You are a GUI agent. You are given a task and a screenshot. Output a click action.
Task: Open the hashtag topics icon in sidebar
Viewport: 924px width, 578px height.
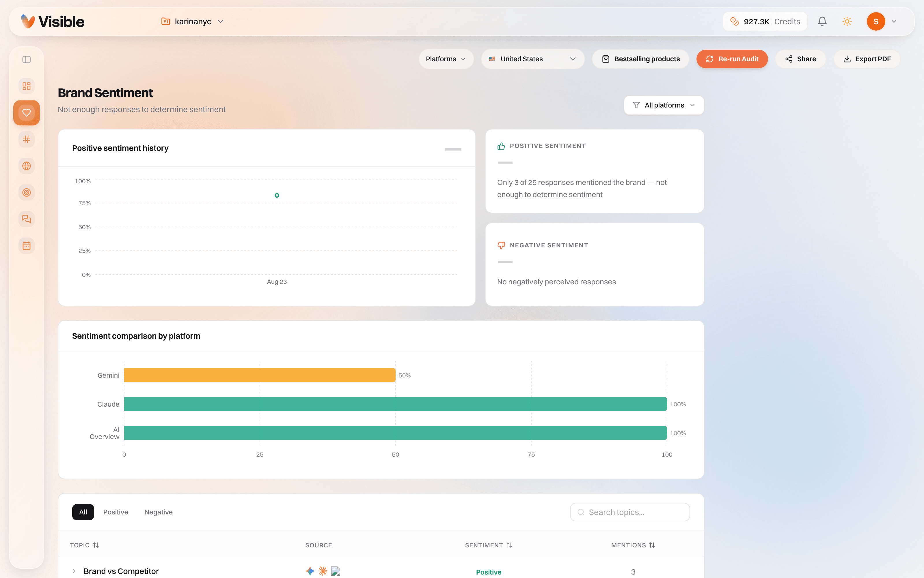tap(26, 140)
